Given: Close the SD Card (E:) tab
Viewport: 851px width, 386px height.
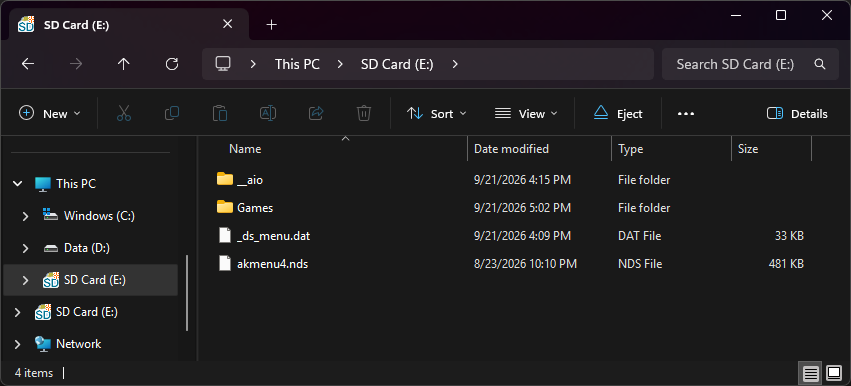Looking at the screenshot, I should pyautogui.click(x=227, y=24).
